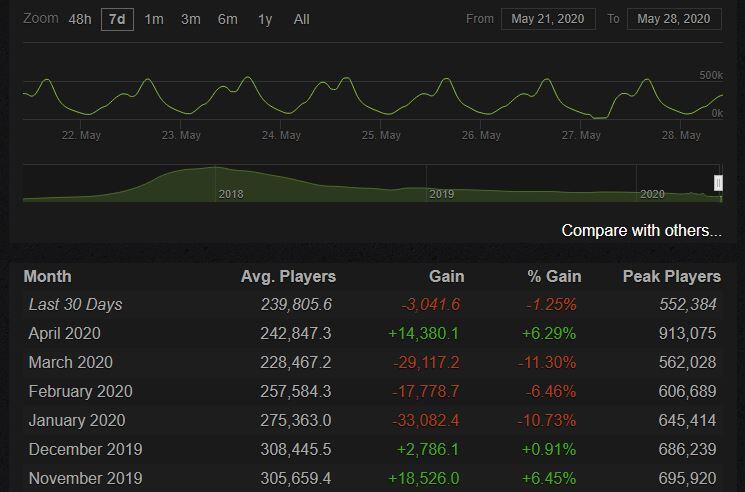This screenshot has height=492, width=745.
Task: Click 2019 in the navigator timeline
Action: [x=441, y=194]
